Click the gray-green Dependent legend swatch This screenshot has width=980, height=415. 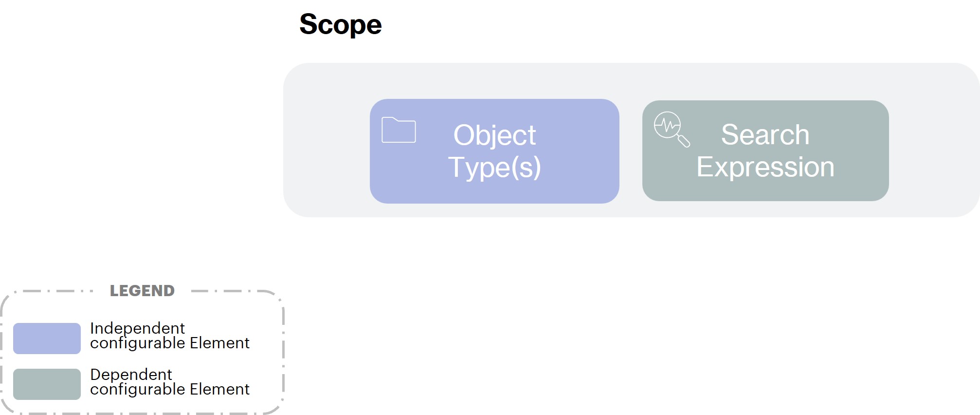(x=47, y=384)
